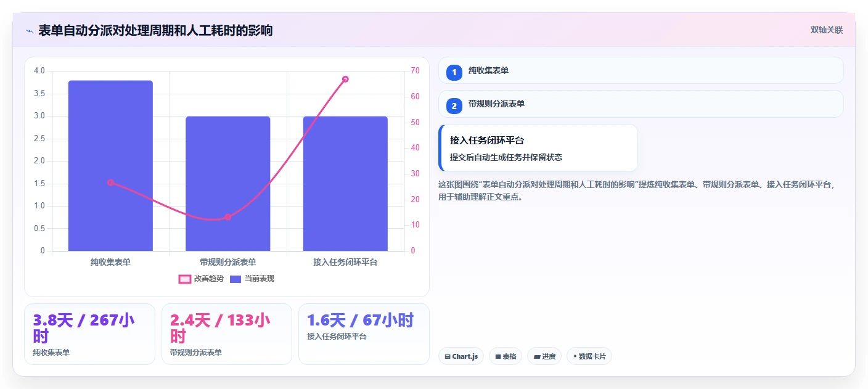Open the 接入任务闭环平台 highlighted card
Image resolution: width=868 pixels, height=389 pixels.
[538, 148]
